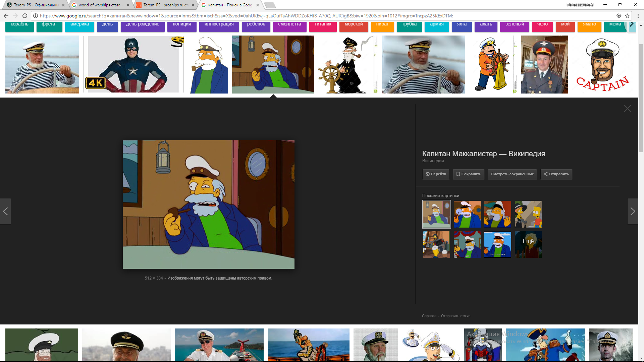Switch to the 'world of warships стата' tab
The width and height of the screenshot is (644, 362).
100,5
